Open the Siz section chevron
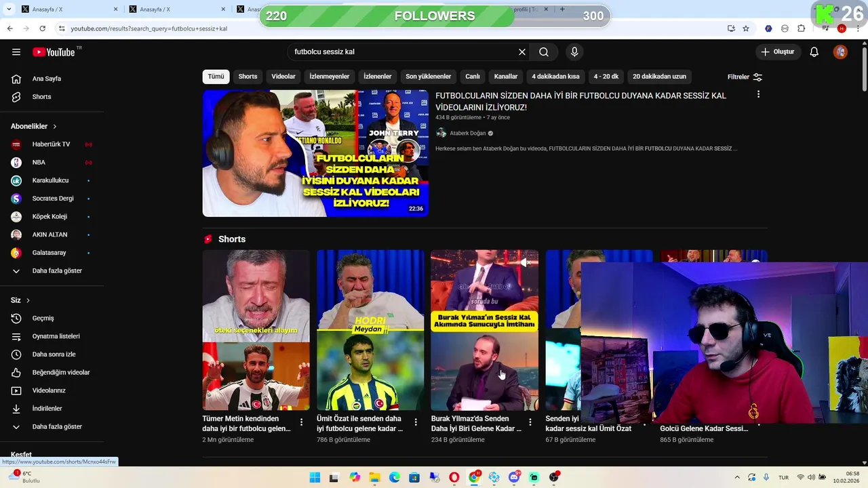Viewport: 868px width, 488px height. click(28, 300)
